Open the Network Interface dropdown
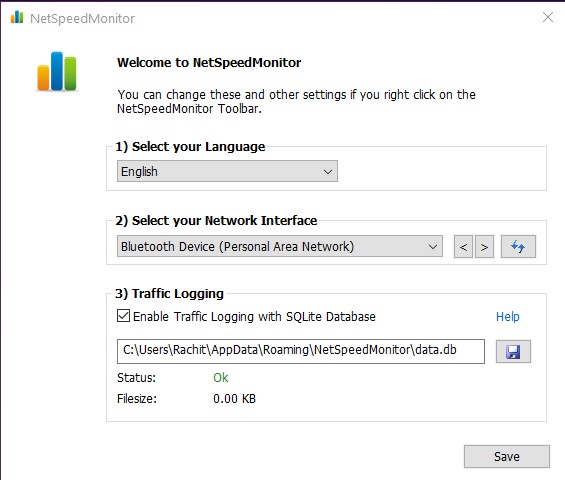This screenshot has width=565, height=480. [280, 246]
